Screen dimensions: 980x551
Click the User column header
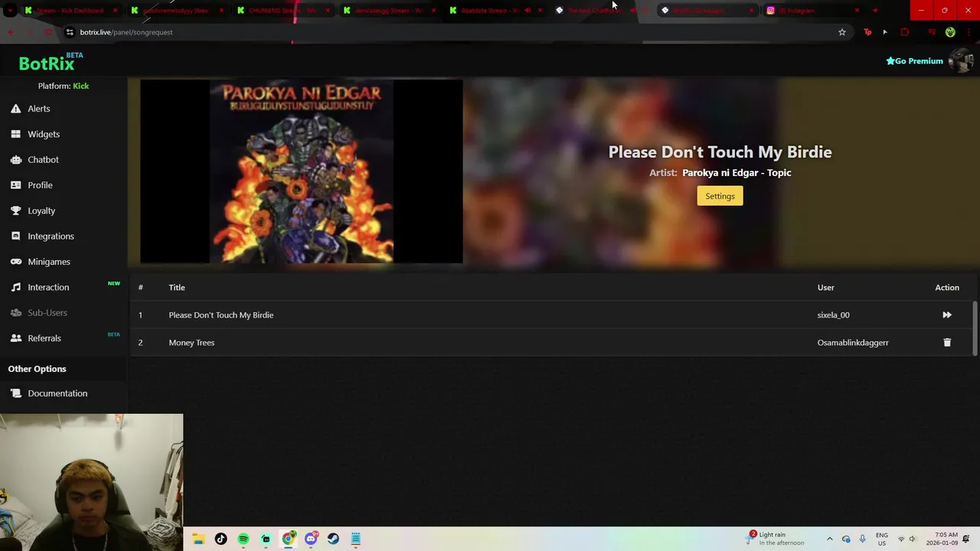coord(825,287)
